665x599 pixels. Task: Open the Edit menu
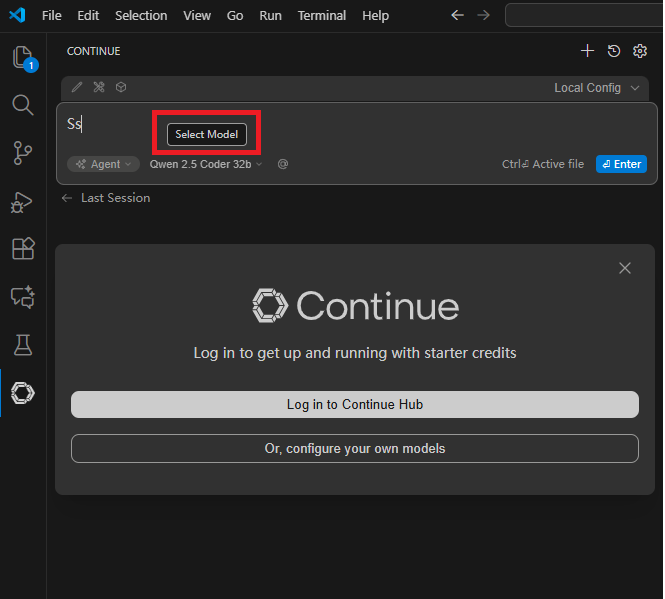point(88,16)
